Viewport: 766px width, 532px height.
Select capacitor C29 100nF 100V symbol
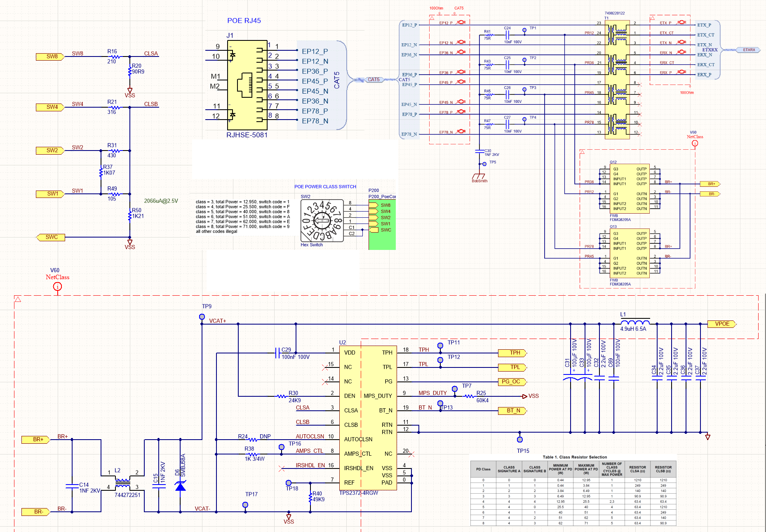[x=277, y=353]
